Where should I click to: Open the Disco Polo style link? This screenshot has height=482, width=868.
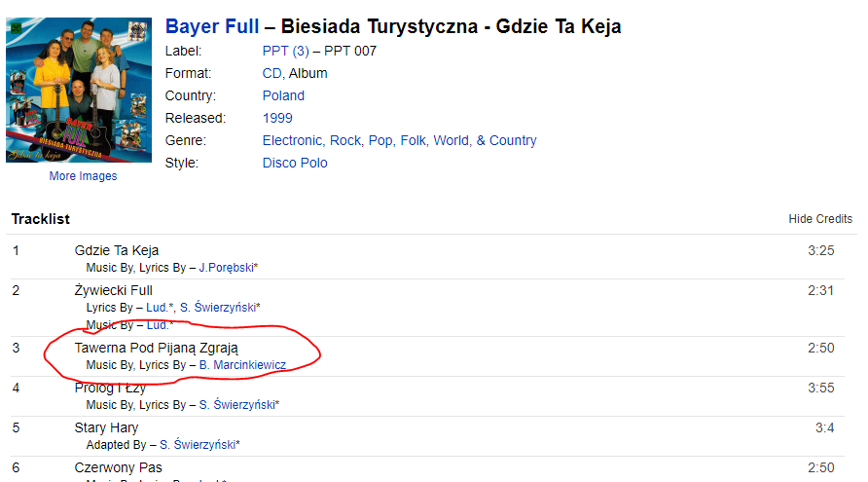pos(295,163)
